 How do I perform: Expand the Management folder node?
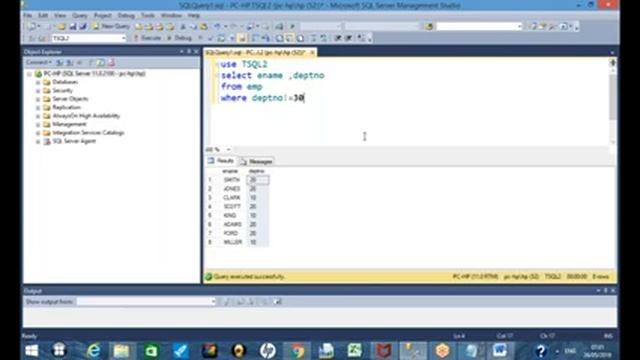(38, 124)
